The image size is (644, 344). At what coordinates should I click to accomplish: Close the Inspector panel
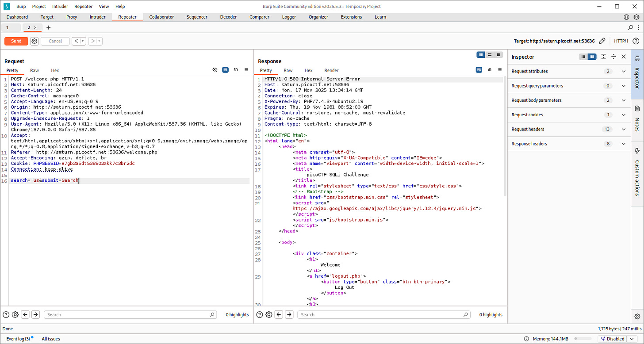624,57
